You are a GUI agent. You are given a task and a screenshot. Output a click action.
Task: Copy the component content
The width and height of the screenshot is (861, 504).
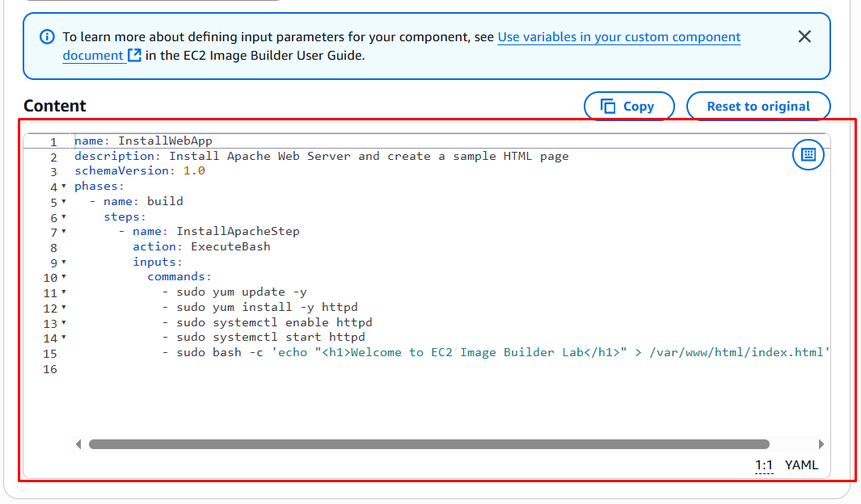[628, 106]
